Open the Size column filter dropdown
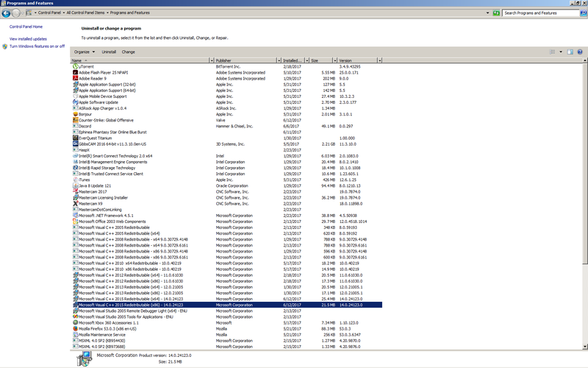 click(335, 60)
